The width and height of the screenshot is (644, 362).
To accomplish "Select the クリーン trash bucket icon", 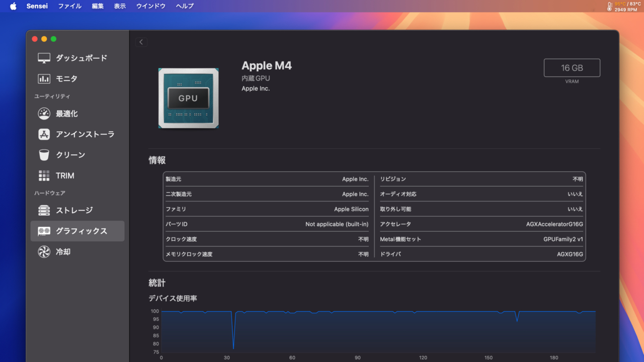I will pyautogui.click(x=44, y=155).
